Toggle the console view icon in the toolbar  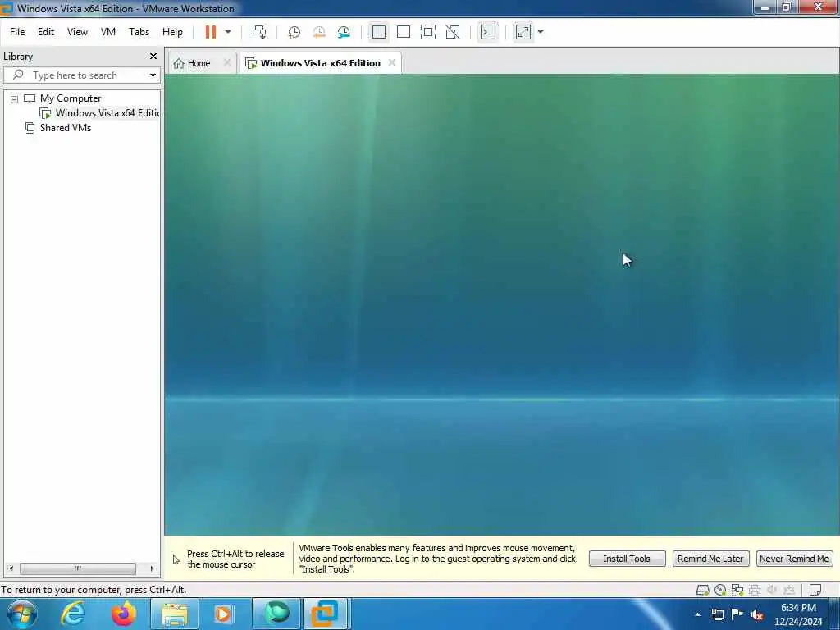tap(488, 32)
